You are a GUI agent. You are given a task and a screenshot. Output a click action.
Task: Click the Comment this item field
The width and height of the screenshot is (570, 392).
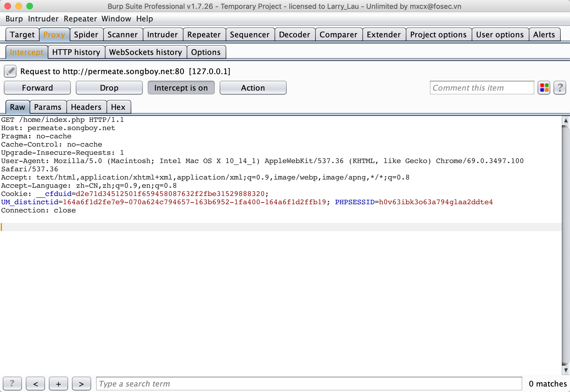(482, 88)
